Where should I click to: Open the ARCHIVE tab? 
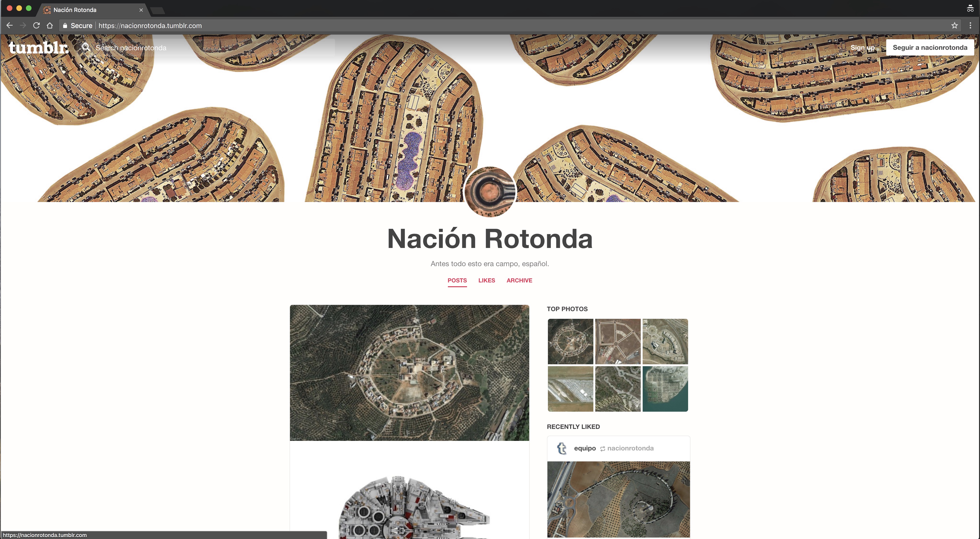point(519,281)
